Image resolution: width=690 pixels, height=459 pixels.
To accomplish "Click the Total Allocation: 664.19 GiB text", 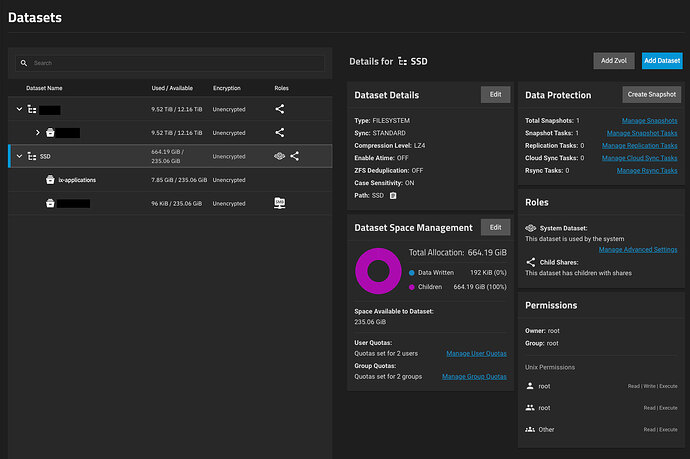I will click(x=458, y=253).
